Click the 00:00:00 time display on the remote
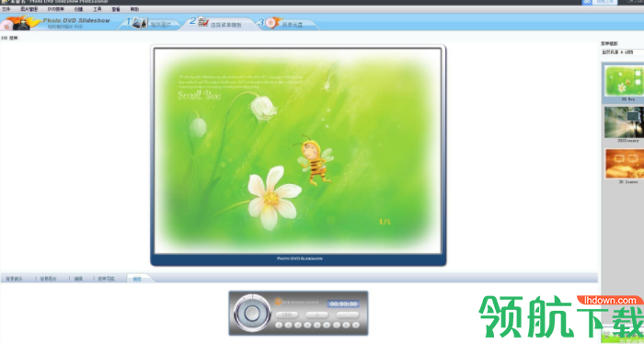Viewport: 644px width, 344px height. click(343, 304)
